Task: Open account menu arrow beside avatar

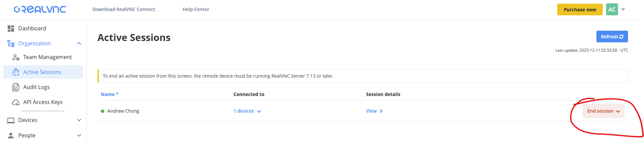Action: [x=623, y=10]
